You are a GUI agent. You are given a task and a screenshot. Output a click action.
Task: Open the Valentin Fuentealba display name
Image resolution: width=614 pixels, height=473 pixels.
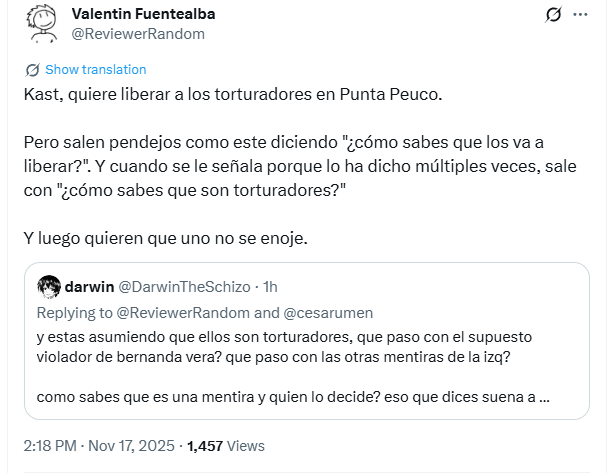pyautogui.click(x=144, y=14)
